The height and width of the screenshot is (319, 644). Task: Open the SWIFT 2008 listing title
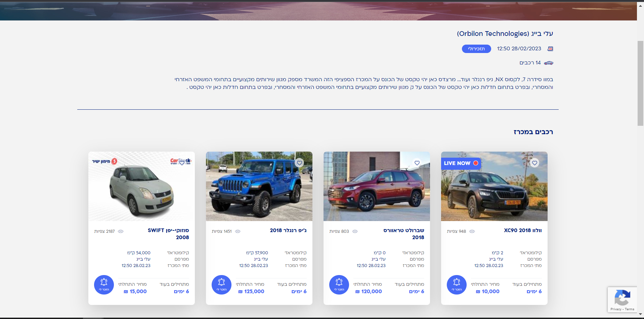[168, 234]
